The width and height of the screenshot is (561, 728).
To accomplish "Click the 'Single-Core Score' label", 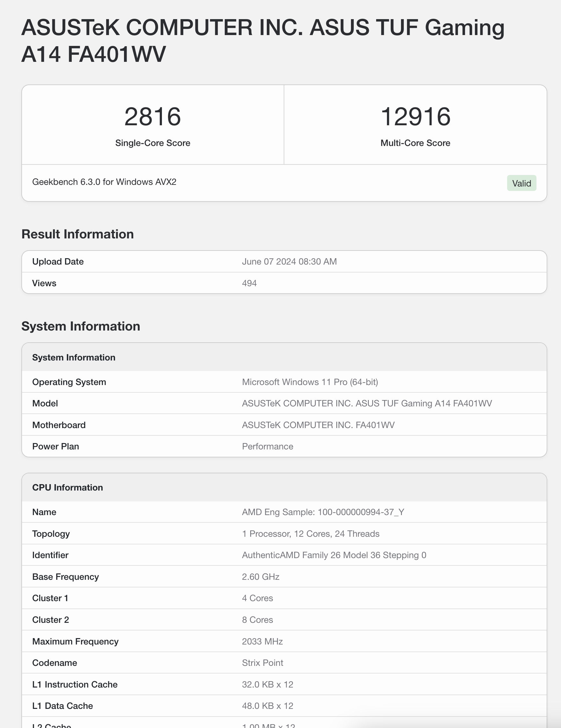I will (153, 143).
